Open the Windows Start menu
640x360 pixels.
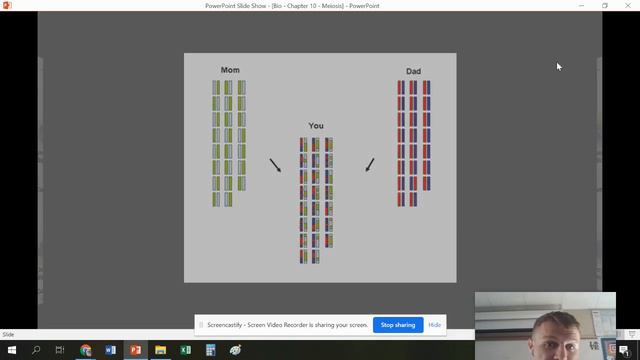click(x=12, y=350)
